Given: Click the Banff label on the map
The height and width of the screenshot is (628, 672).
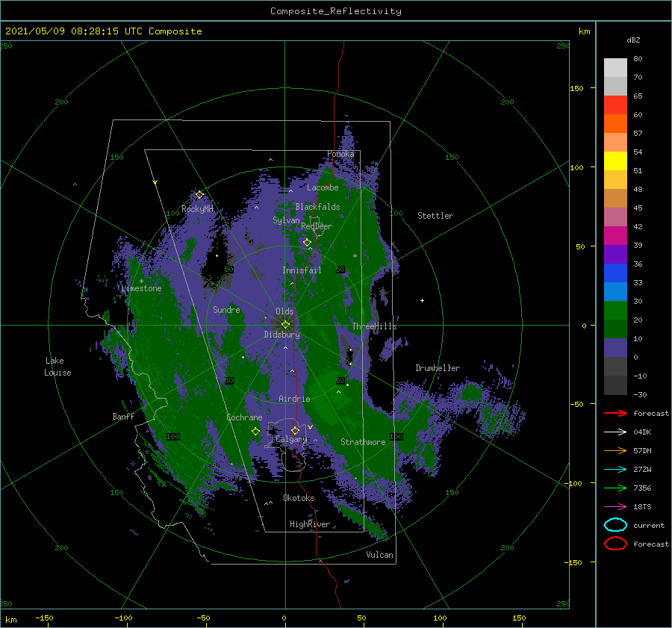Looking at the screenshot, I should pos(123,416).
